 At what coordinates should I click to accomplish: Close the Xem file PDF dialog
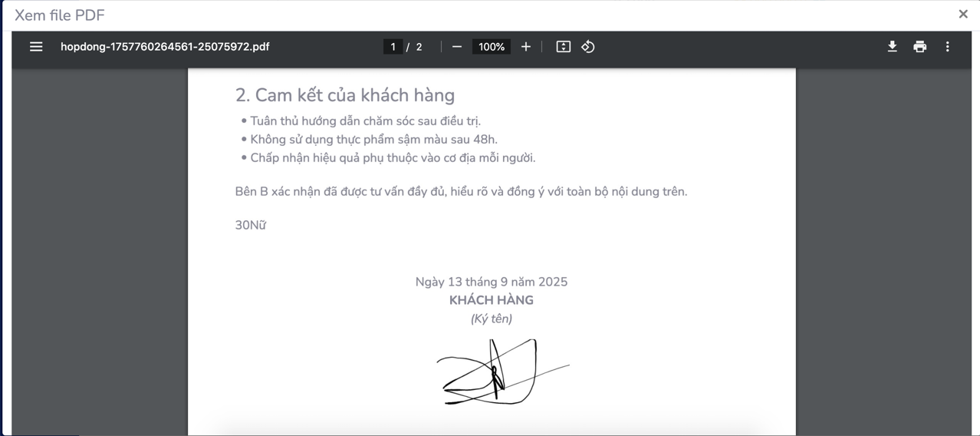point(963,14)
